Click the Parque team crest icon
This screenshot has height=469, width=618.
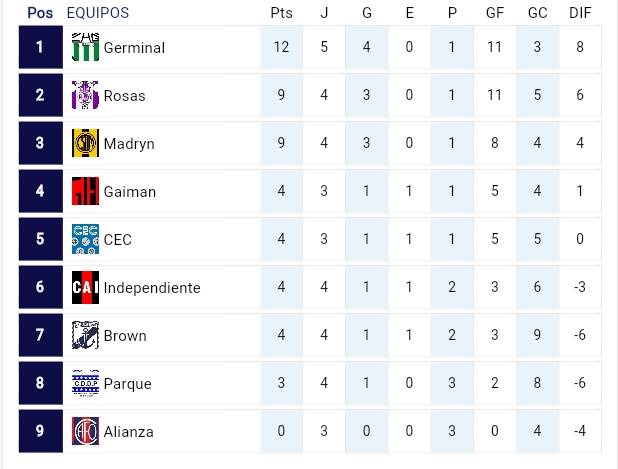click(x=85, y=383)
